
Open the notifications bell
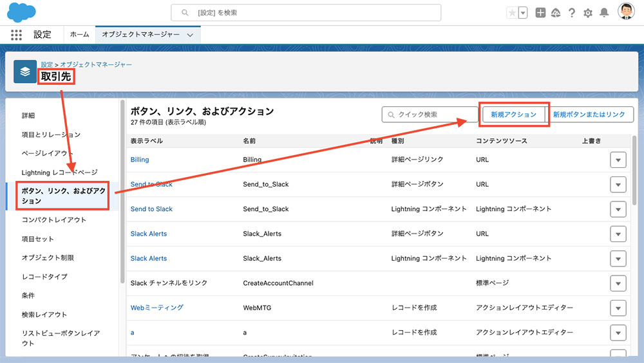[604, 13]
